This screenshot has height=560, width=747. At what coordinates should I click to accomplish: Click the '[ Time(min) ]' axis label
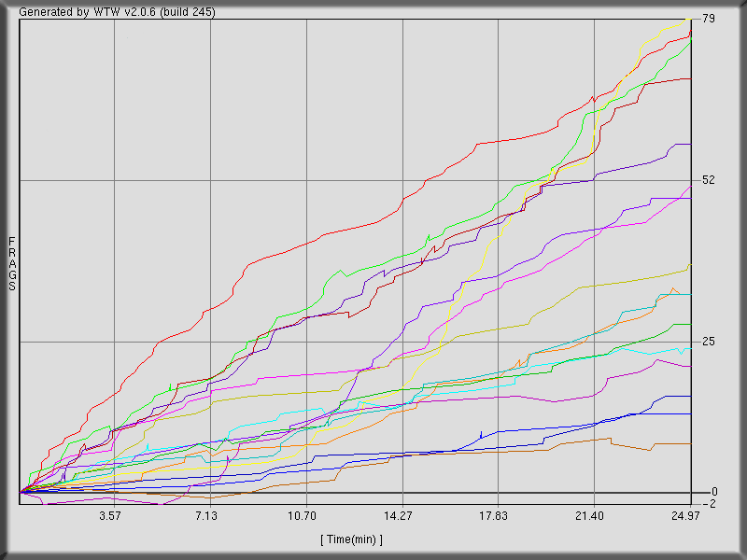(x=351, y=539)
